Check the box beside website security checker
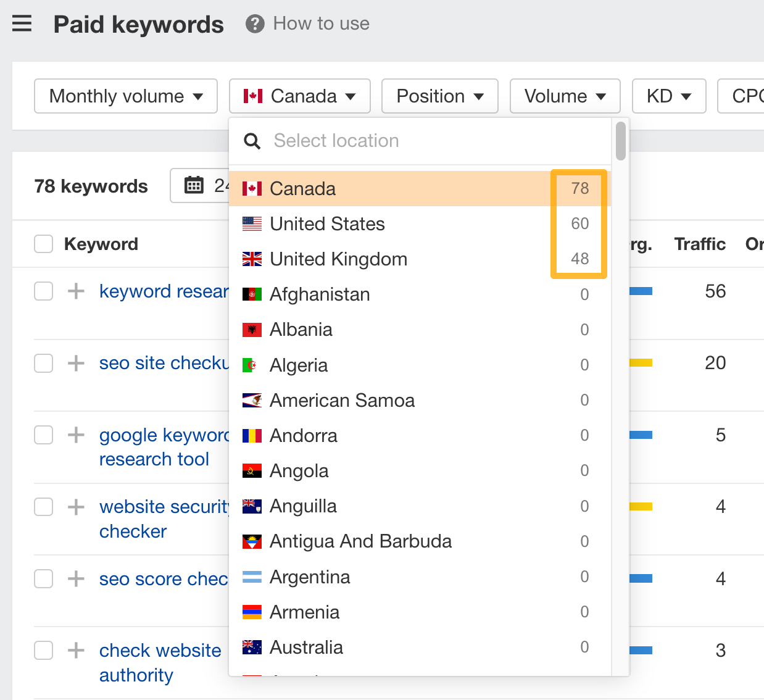The height and width of the screenshot is (700, 764). (43, 507)
